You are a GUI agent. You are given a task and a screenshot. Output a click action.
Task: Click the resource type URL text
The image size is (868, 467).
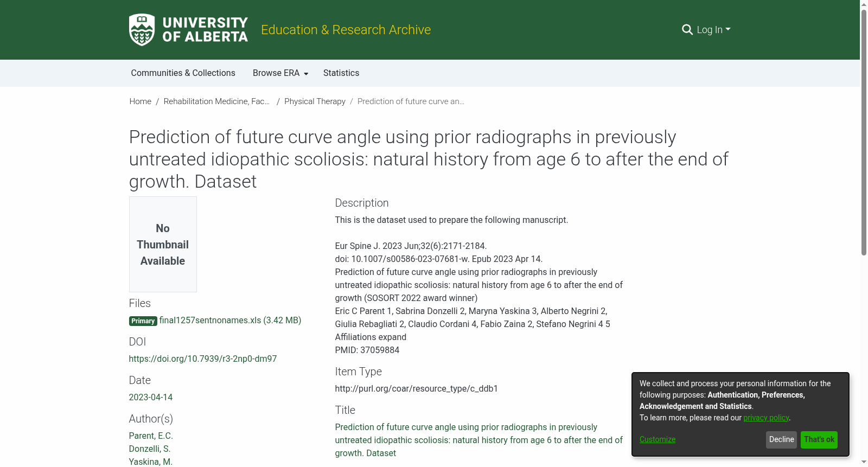(416, 389)
